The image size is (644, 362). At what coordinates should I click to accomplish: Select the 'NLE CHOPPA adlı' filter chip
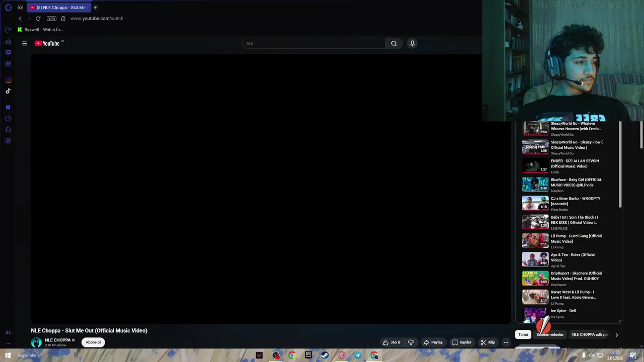(x=589, y=334)
